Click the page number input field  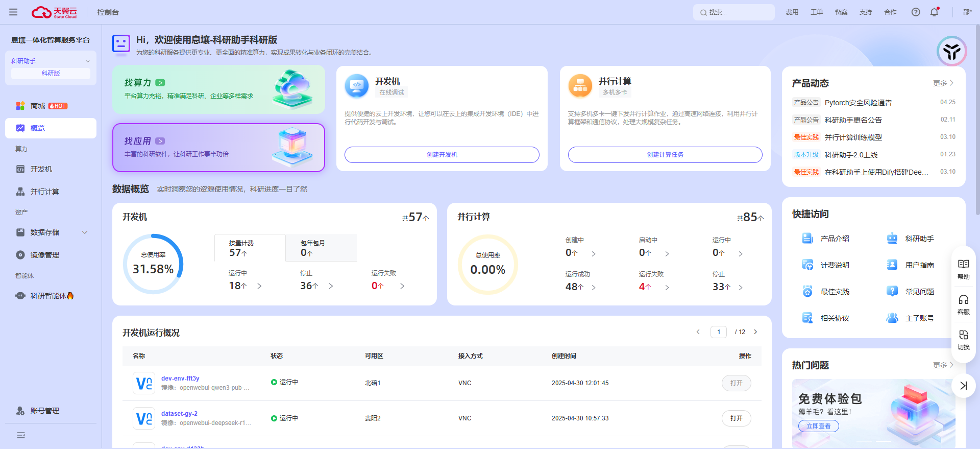[719, 332]
